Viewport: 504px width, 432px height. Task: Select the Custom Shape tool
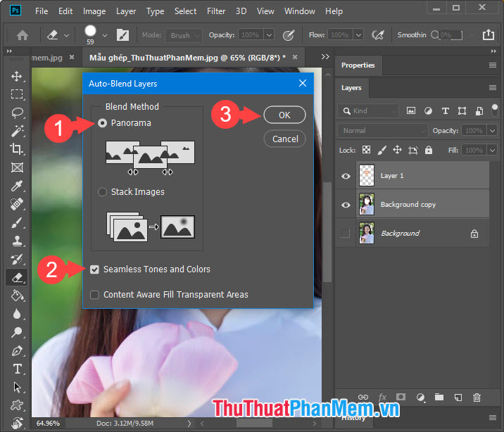pos(17,405)
